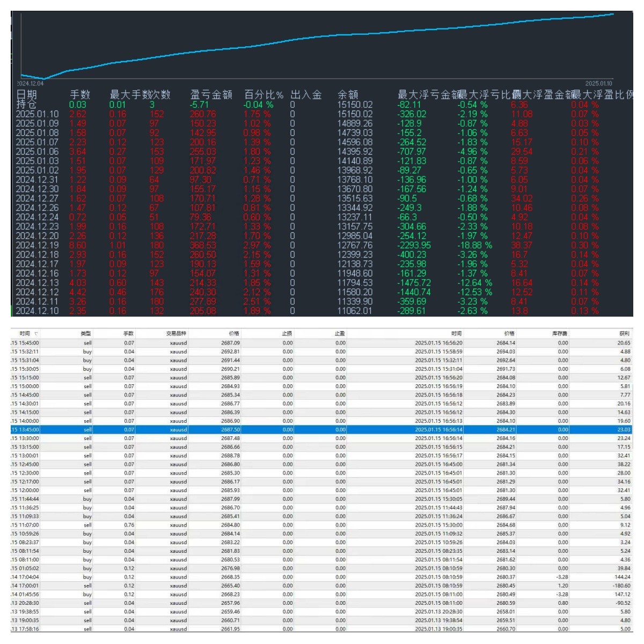Click the floating loss percentage -18.88 %

[474, 245]
